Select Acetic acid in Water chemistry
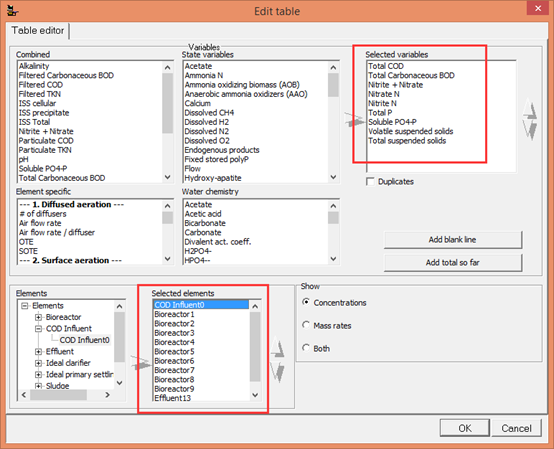 pyautogui.click(x=203, y=214)
